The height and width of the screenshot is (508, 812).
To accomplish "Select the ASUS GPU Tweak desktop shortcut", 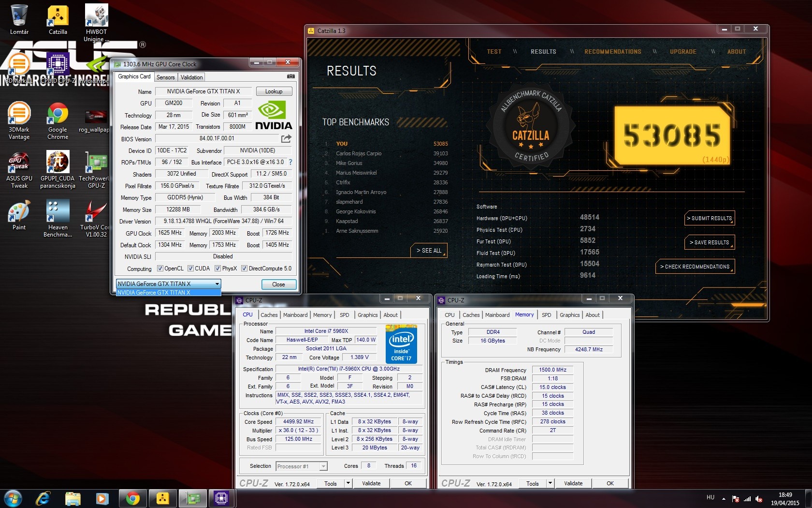I will click(x=19, y=169).
